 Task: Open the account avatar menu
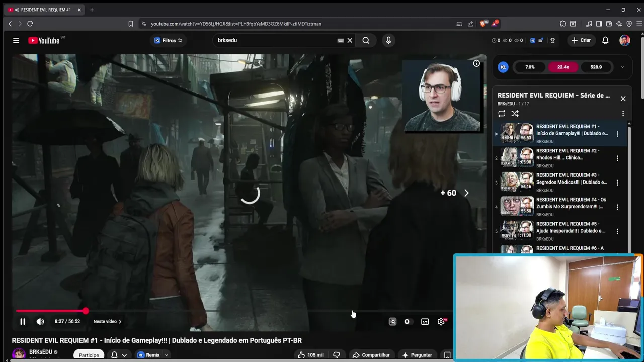coord(625,40)
